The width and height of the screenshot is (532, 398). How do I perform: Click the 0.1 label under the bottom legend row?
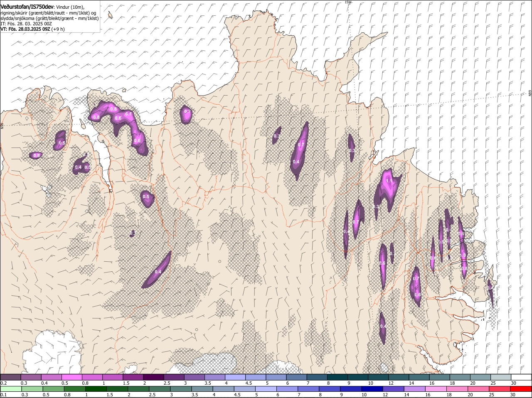[x=4, y=395]
